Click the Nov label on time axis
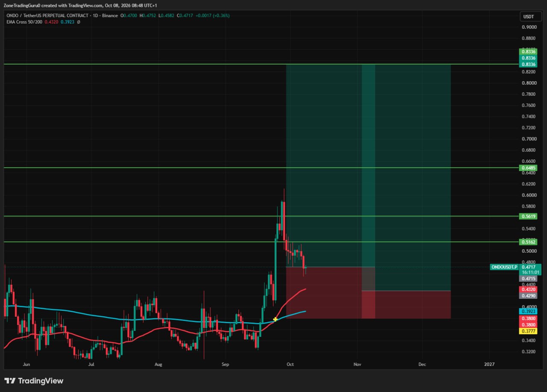Screen dimensions: 547x392 click(x=357, y=365)
